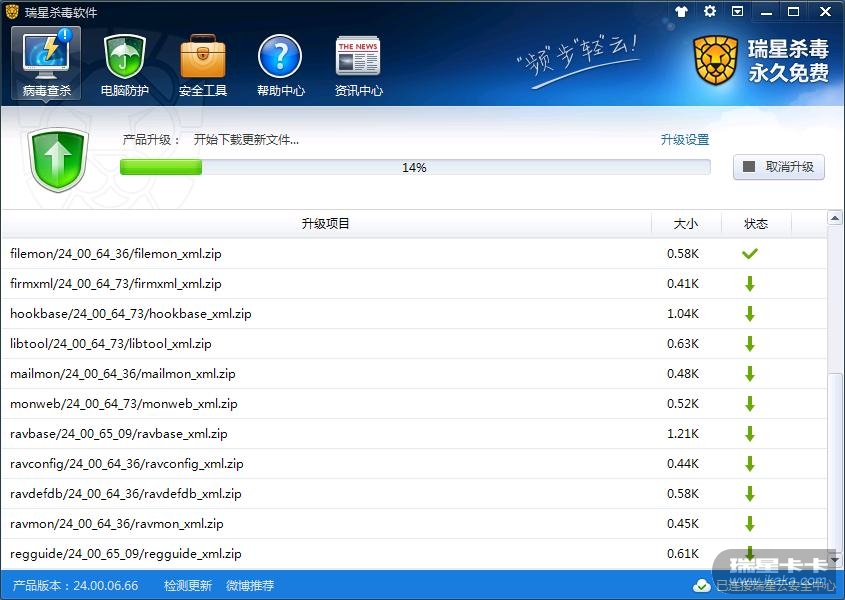Image resolution: width=845 pixels, height=600 pixels.
Task: Select ravmon_xml.zip row
Action: tap(414, 523)
